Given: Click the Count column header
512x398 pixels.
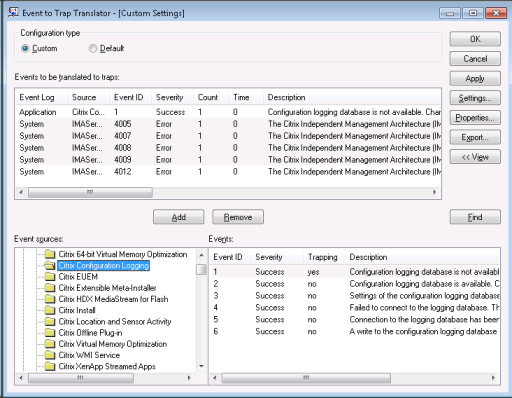Looking at the screenshot, I should (211, 97).
